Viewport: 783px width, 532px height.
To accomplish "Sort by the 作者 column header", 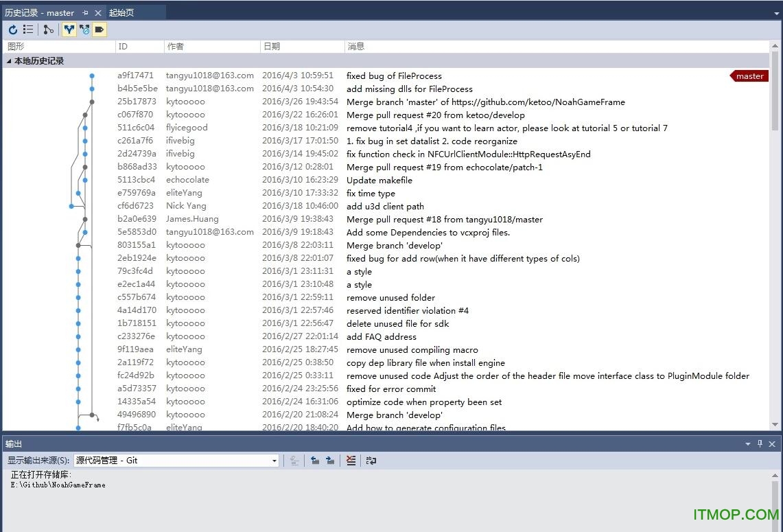I will click(212, 47).
